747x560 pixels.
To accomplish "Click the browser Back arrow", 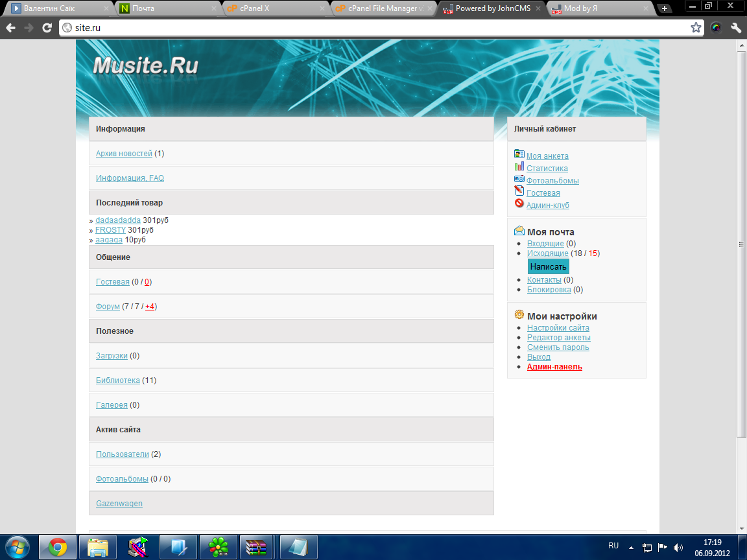I will (10, 28).
